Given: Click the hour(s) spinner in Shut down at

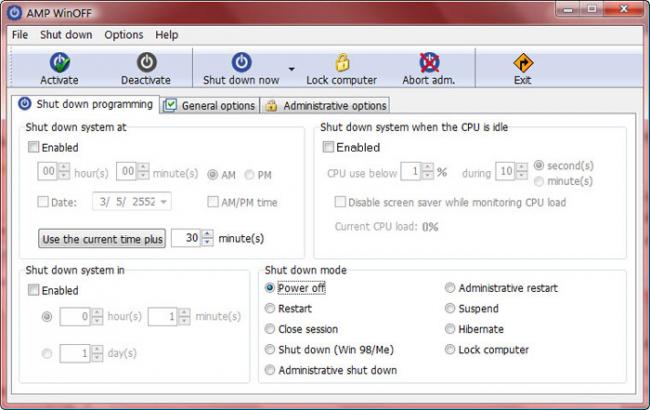Looking at the screenshot, I should [x=64, y=171].
